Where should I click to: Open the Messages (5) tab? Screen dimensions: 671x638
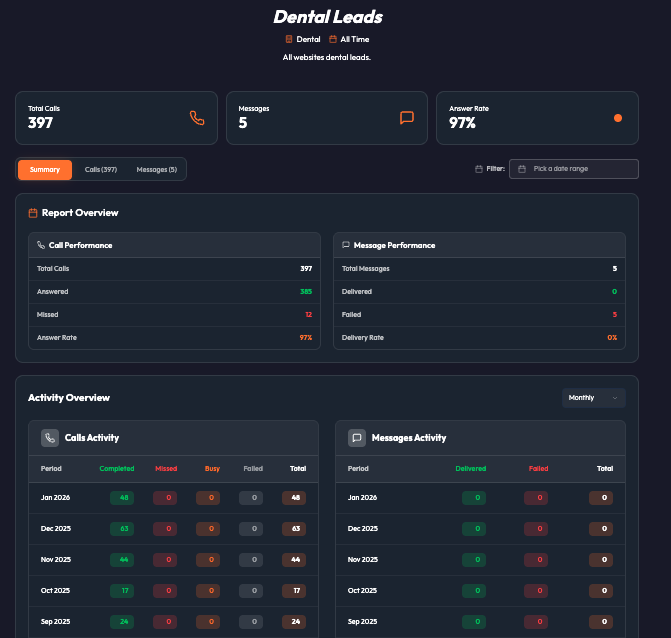click(157, 170)
